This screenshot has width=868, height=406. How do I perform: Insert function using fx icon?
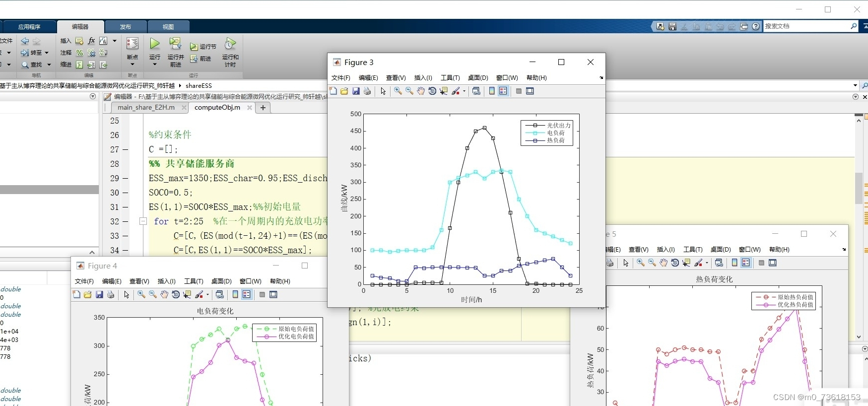click(91, 41)
